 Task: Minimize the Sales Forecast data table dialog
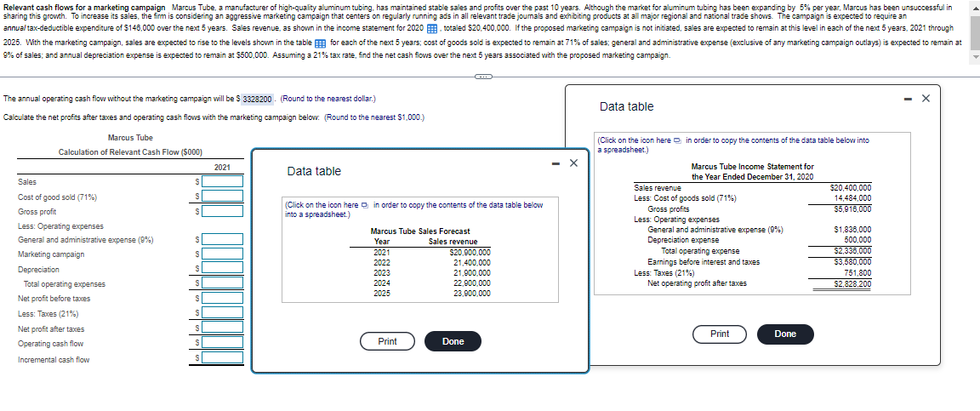coord(556,164)
